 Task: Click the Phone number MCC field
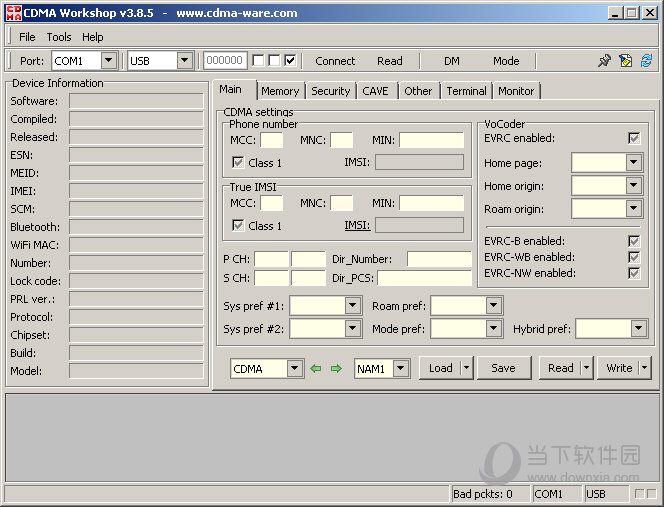click(x=271, y=140)
